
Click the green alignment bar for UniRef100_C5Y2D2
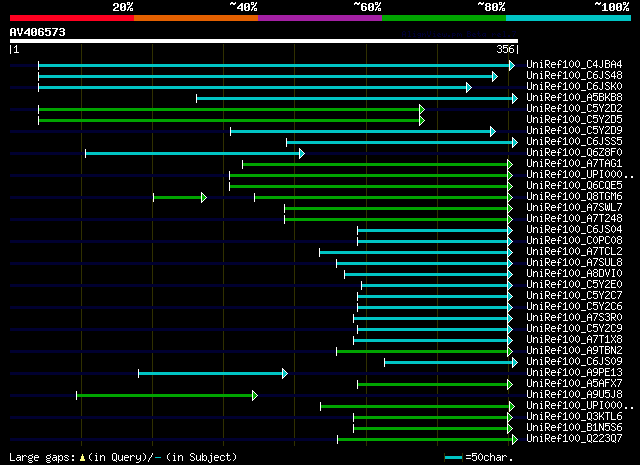(229, 109)
